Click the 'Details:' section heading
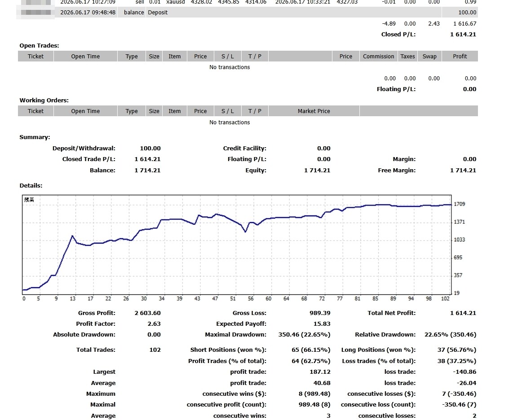This screenshot has height=420, width=513. click(x=31, y=186)
